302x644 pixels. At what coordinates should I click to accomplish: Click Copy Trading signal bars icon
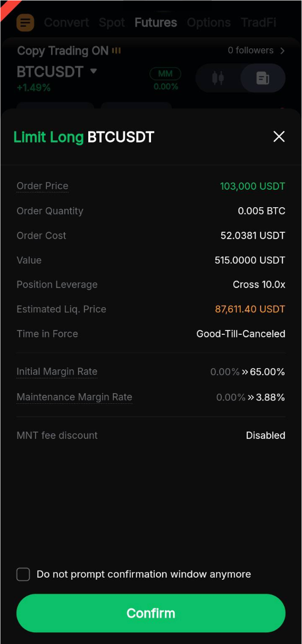[x=116, y=50]
